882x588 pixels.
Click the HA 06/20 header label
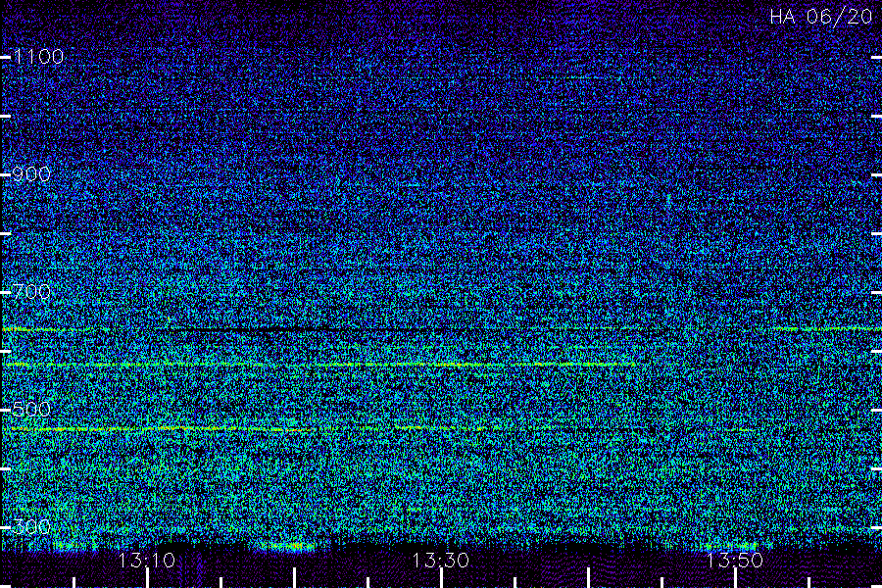820,17
